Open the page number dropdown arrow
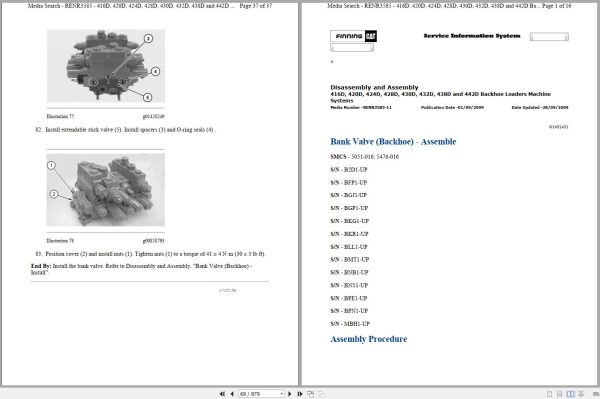This screenshot has height=399, width=600. click(282, 394)
